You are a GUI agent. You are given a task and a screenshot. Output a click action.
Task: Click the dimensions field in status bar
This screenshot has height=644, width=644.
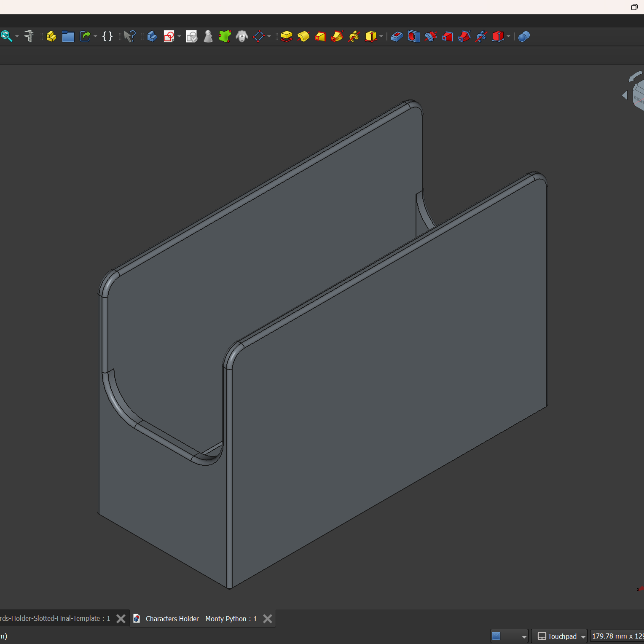coord(617,636)
